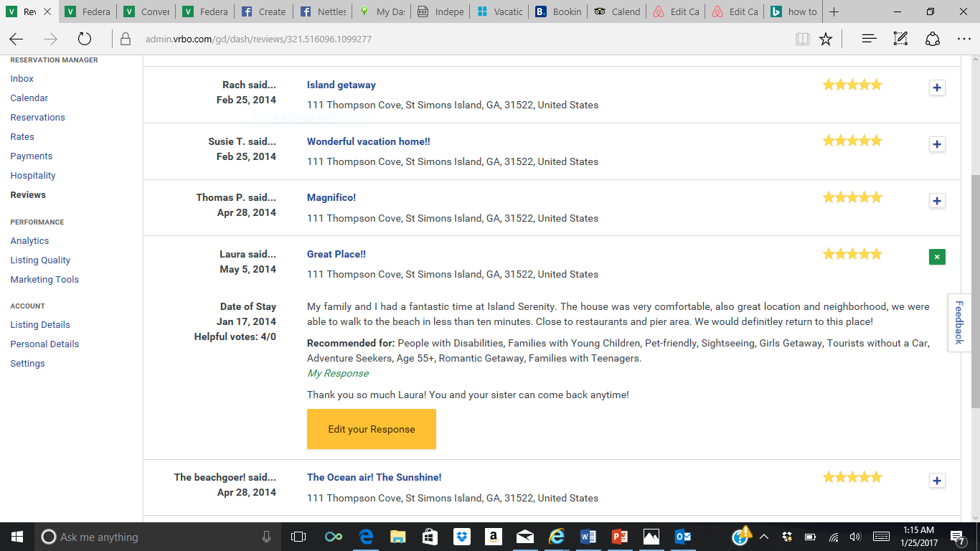Open the Edge Hub icon
Viewport: 980px width, 551px height.
869,39
